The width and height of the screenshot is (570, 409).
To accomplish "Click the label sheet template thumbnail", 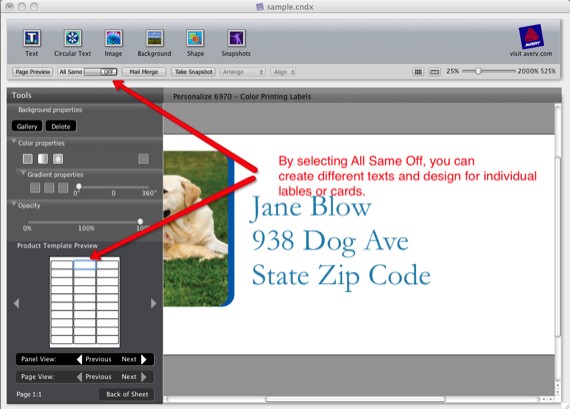I will (85, 302).
